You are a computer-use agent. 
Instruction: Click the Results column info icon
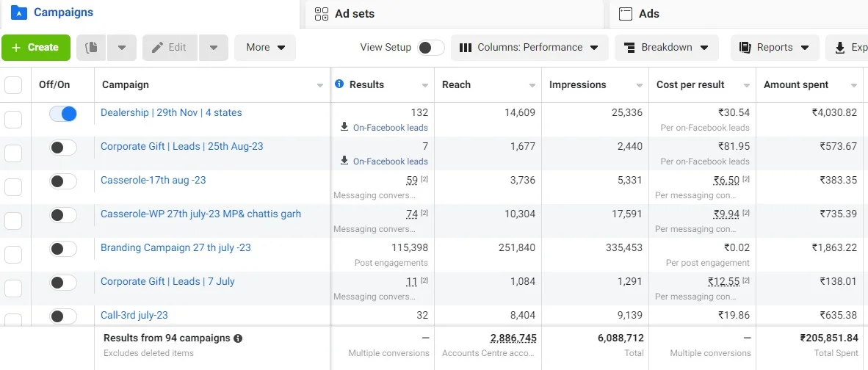click(x=339, y=84)
